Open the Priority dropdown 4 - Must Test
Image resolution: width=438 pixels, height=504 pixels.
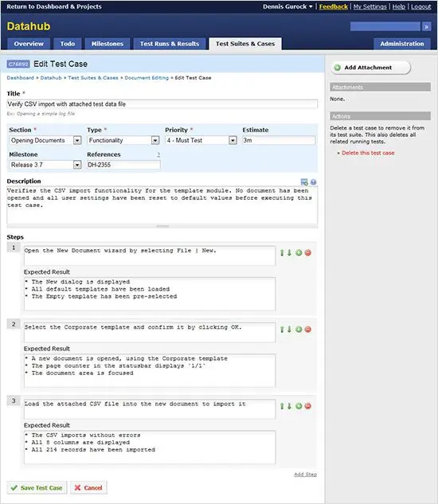pyautogui.click(x=201, y=140)
